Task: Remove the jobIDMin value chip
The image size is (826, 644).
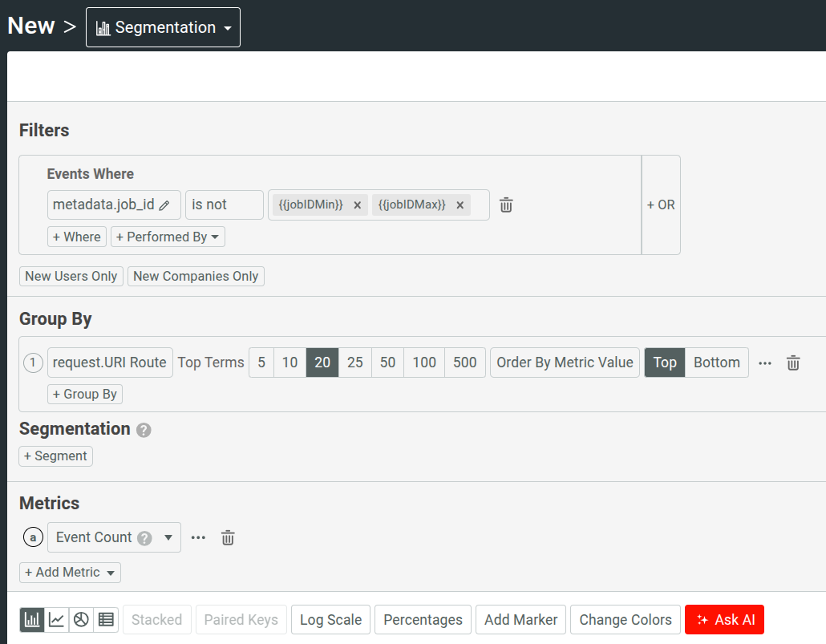Action: point(358,205)
